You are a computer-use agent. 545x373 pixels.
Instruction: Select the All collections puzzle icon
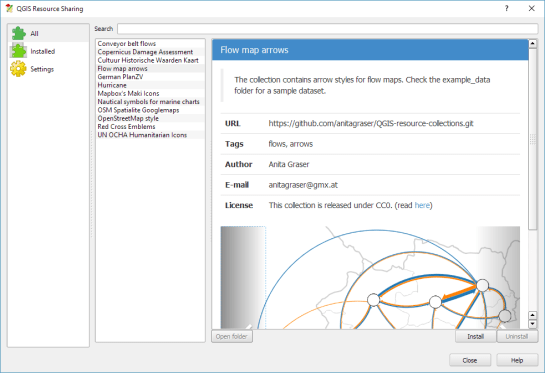[18, 33]
